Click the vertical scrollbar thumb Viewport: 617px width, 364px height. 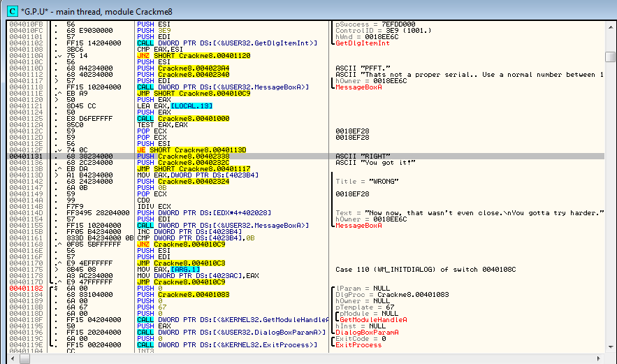[610, 57]
